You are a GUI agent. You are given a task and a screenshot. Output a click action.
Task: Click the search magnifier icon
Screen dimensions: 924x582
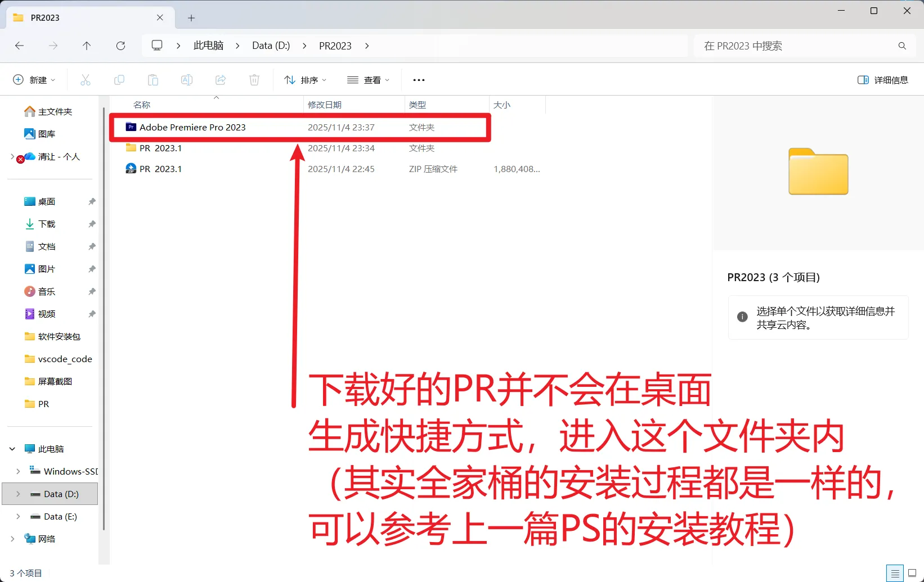[x=902, y=46]
